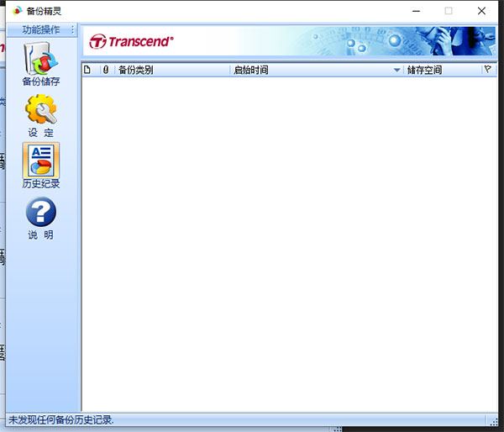Click the 功能操作 panel header
504x432 pixels.
click(x=42, y=29)
